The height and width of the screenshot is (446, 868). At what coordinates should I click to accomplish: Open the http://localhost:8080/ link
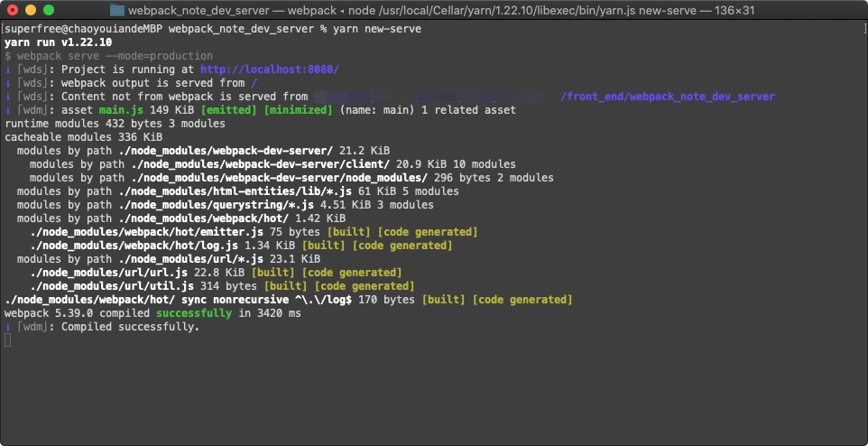tap(270, 70)
